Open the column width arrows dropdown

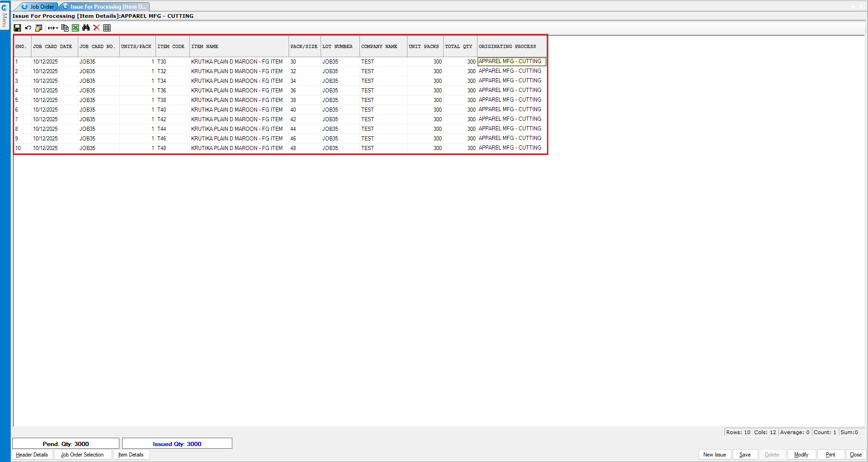pyautogui.click(x=53, y=28)
